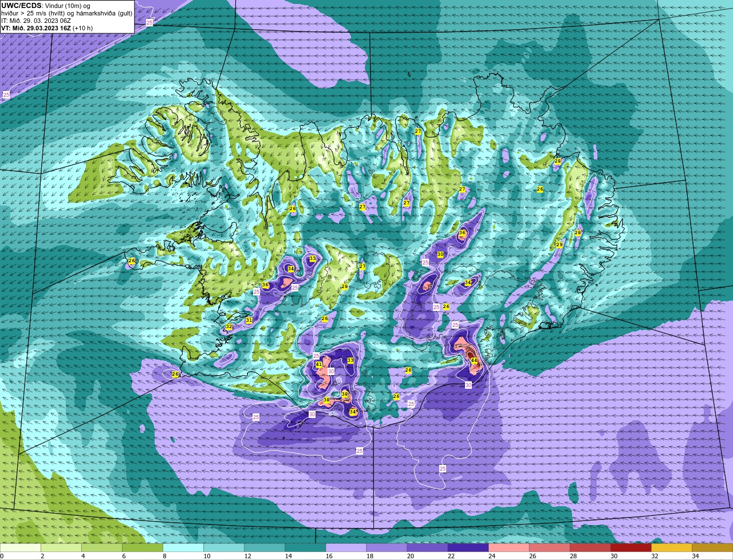This screenshot has width=733, height=560.
Task: Pick the 14–16 m/s dark teal legend swatch
Action: [x=305, y=548]
